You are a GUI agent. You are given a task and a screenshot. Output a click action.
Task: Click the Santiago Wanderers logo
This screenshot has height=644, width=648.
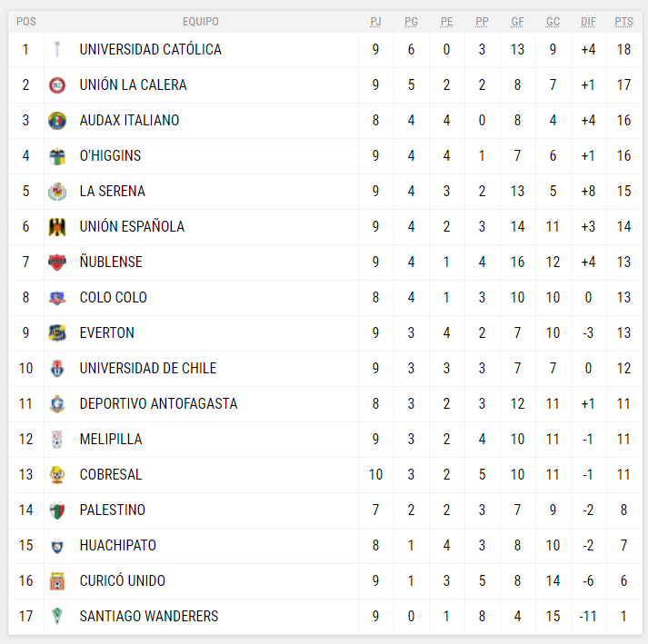click(57, 617)
